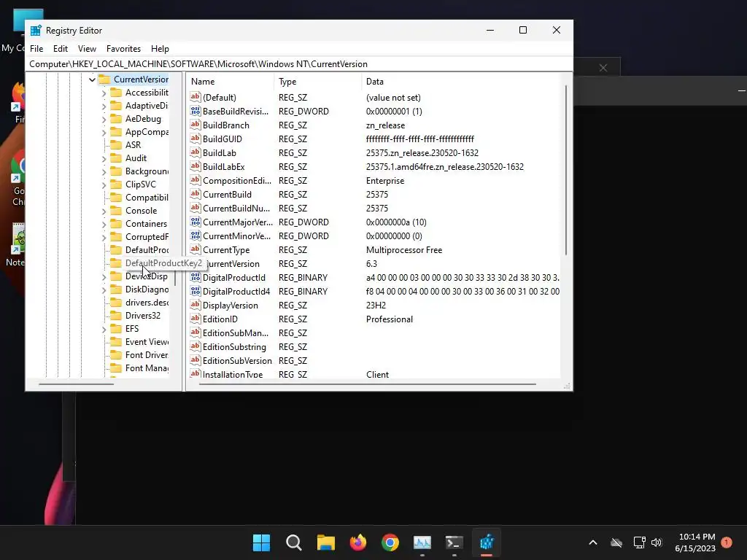This screenshot has height=560, width=747.
Task: Select the EditionSubVersion value name
Action: [x=237, y=360]
